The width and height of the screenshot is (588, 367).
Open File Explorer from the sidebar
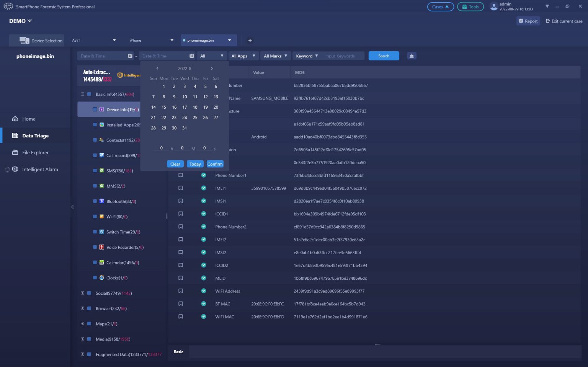(35, 153)
